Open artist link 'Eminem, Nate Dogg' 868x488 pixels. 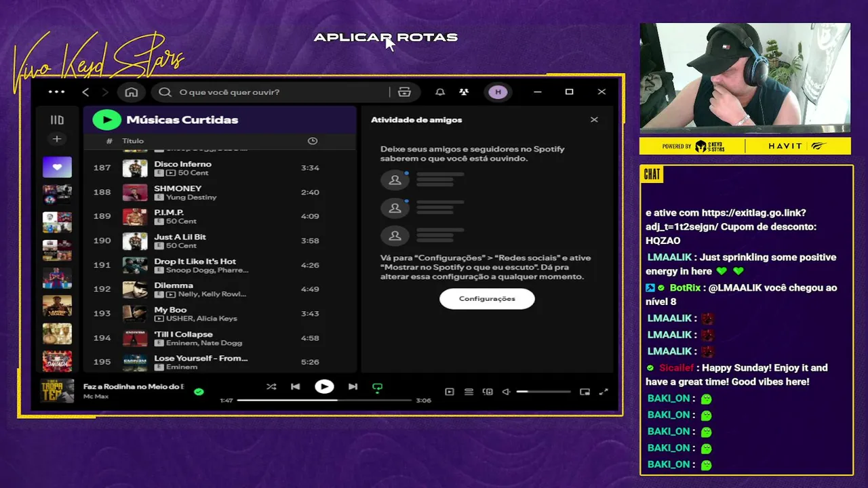pos(204,343)
